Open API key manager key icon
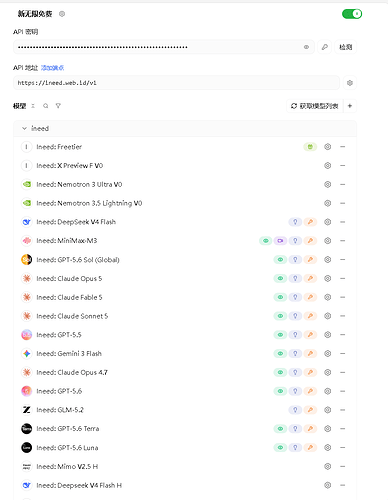The image size is (388, 500). coord(324,47)
